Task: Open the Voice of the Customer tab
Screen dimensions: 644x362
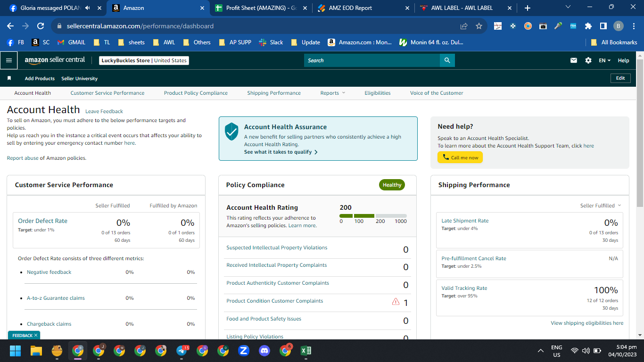Action: point(437,93)
